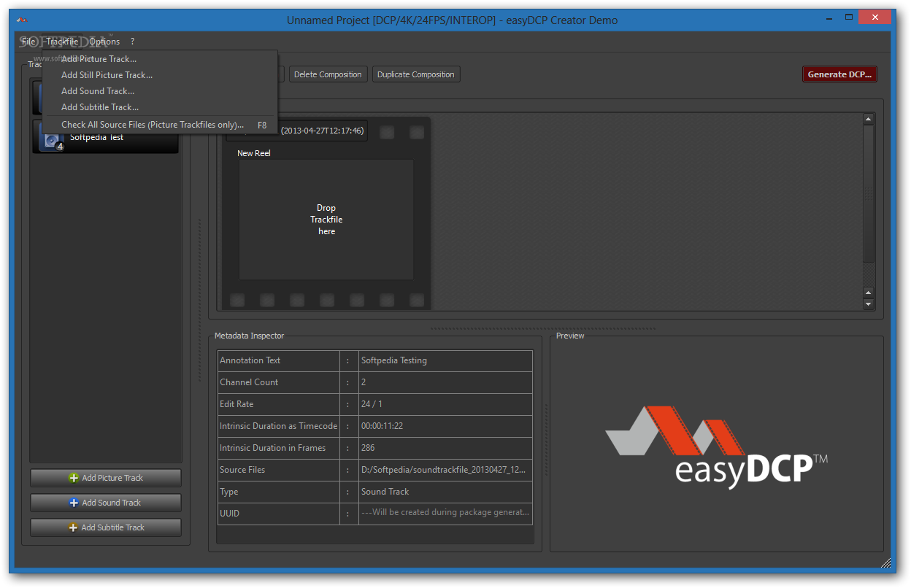Image resolution: width=911 pixels, height=588 pixels.
Task: Click the UUID label cell
Action: (279, 514)
